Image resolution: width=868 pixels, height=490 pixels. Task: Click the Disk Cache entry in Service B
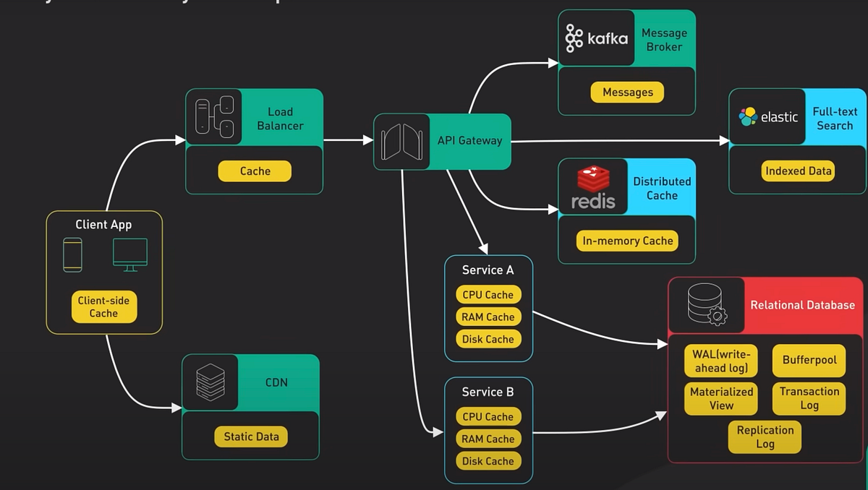coord(488,460)
